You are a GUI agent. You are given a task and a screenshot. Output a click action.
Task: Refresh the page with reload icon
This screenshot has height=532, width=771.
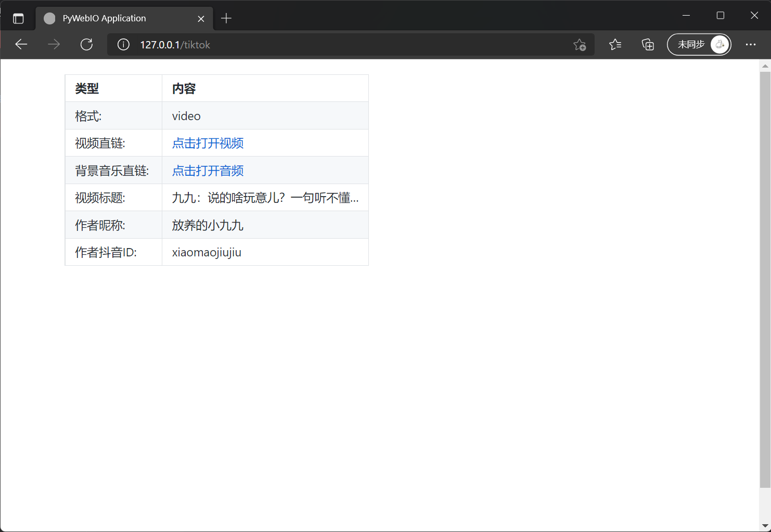point(86,45)
